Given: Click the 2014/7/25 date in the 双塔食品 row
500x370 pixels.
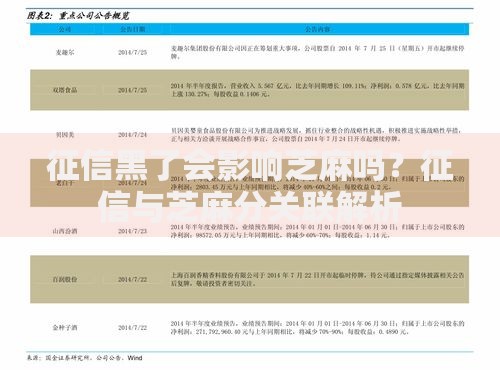Looking at the screenshot, I should [x=132, y=90].
